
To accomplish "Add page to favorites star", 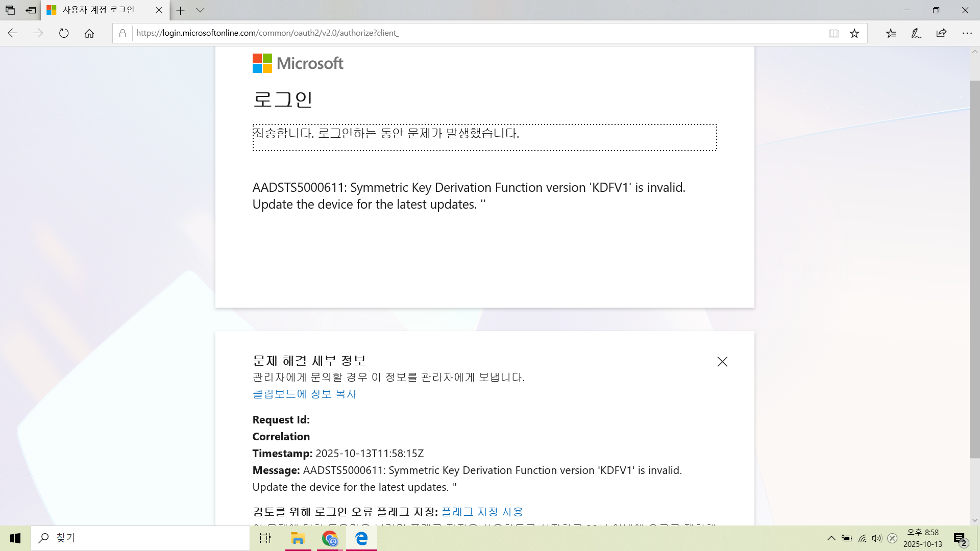I will tap(854, 33).
